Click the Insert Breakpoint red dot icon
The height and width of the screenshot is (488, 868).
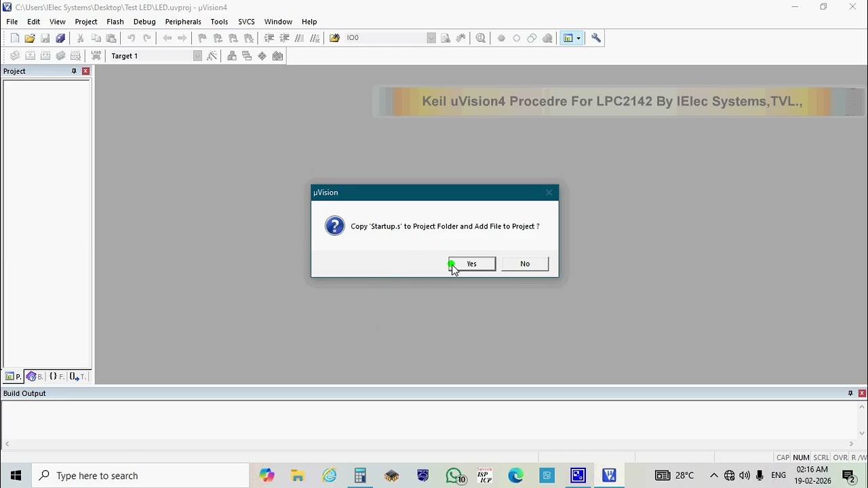pos(501,38)
